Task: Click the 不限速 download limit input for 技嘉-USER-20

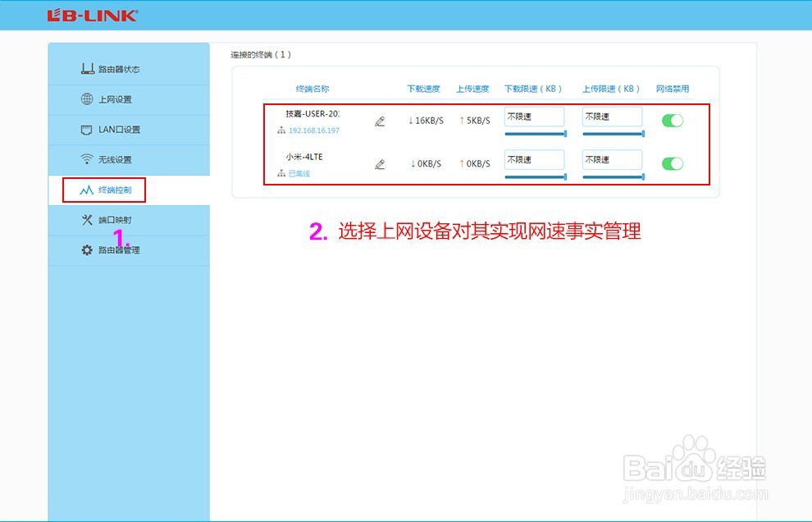Action: click(x=534, y=117)
